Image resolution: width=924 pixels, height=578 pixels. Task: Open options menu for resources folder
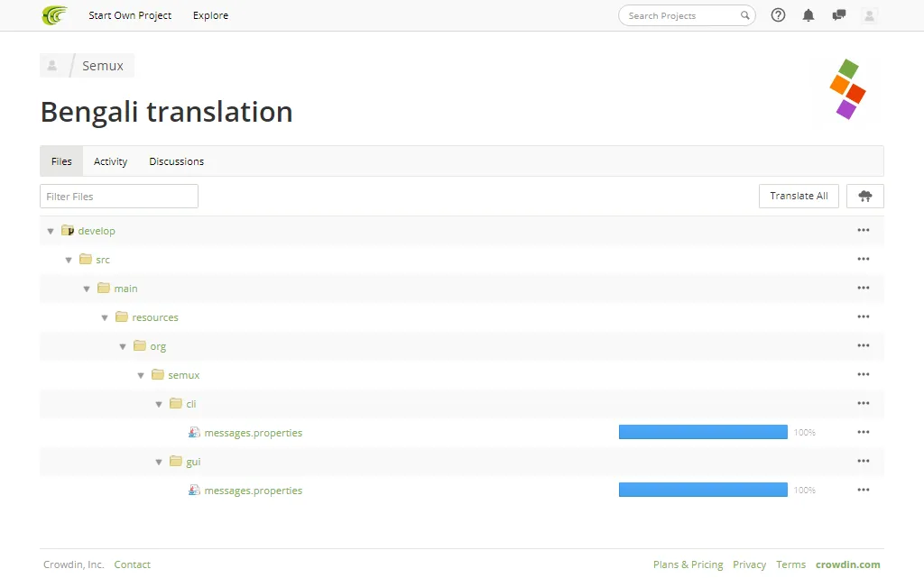pyautogui.click(x=864, y=317)
